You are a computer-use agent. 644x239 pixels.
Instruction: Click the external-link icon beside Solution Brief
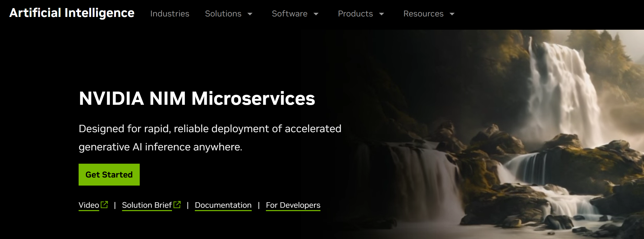pos(177,205)
